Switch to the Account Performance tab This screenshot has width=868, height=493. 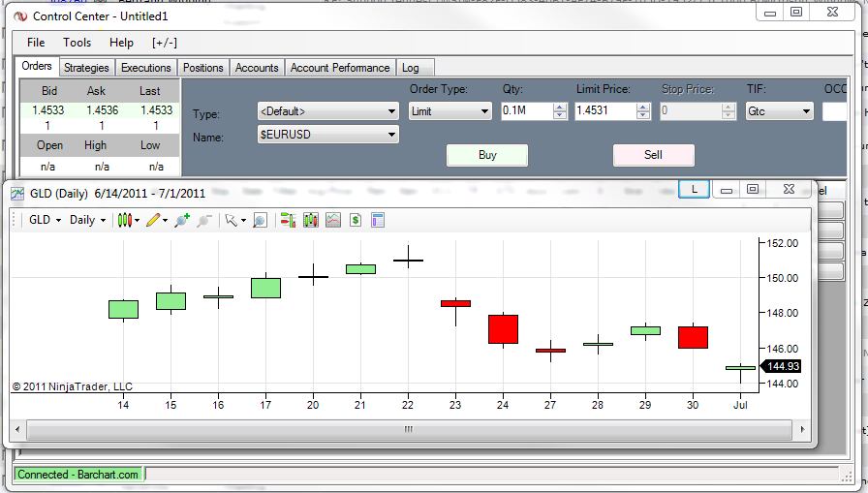click(x=340, y=68)
